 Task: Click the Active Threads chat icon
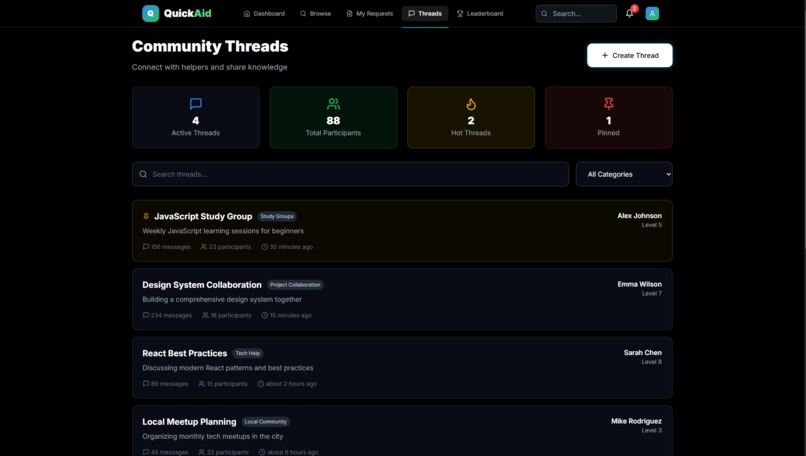tap(196, 104)
